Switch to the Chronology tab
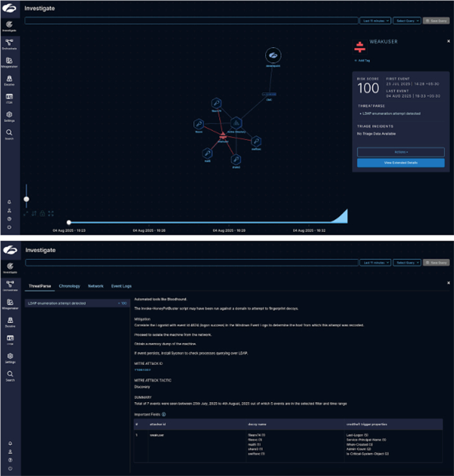454x476 pixels. point(69,285)
